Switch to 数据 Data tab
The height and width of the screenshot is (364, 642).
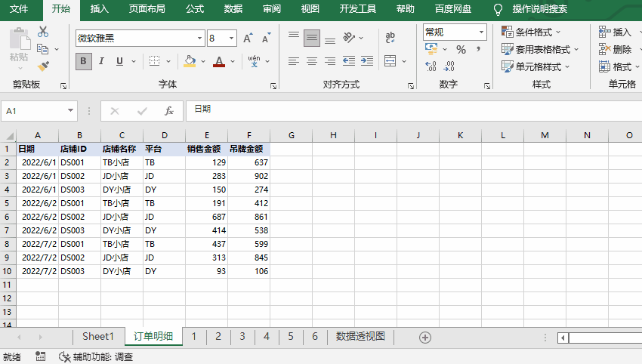point(233,9)
